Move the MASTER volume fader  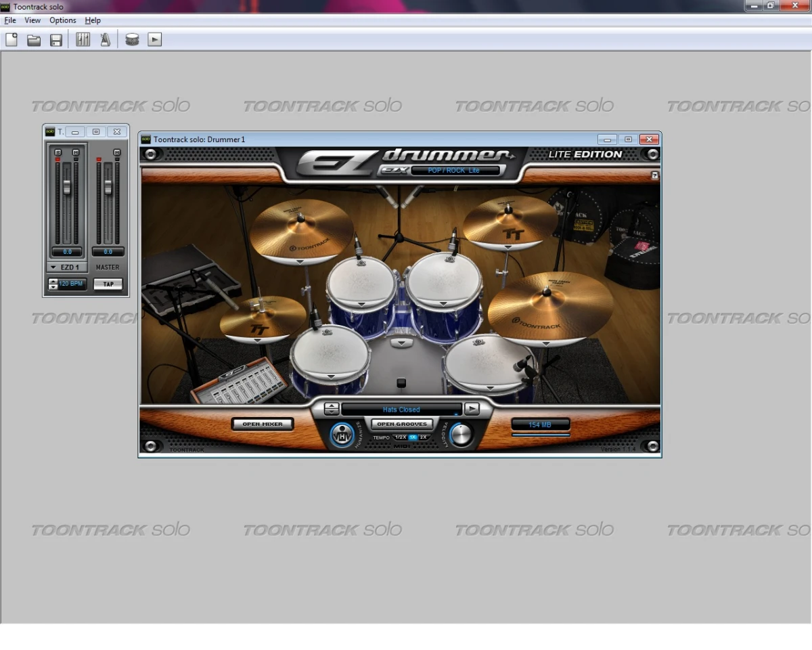[108, 187]
